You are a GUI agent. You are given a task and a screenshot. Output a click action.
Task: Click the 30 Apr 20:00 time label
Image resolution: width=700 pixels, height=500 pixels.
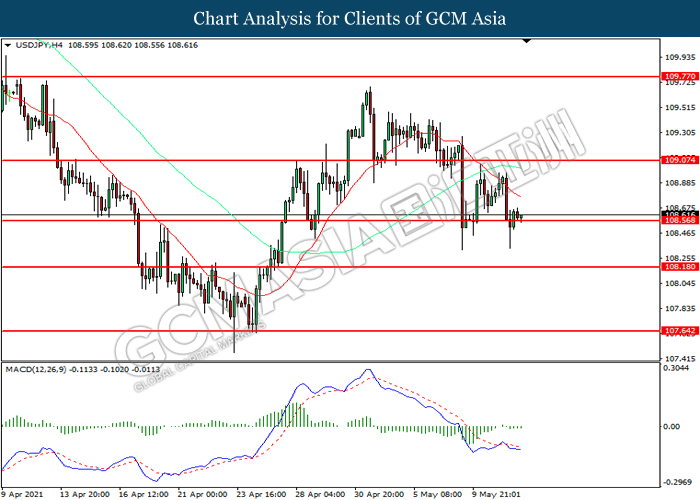[x=379, y=494]
